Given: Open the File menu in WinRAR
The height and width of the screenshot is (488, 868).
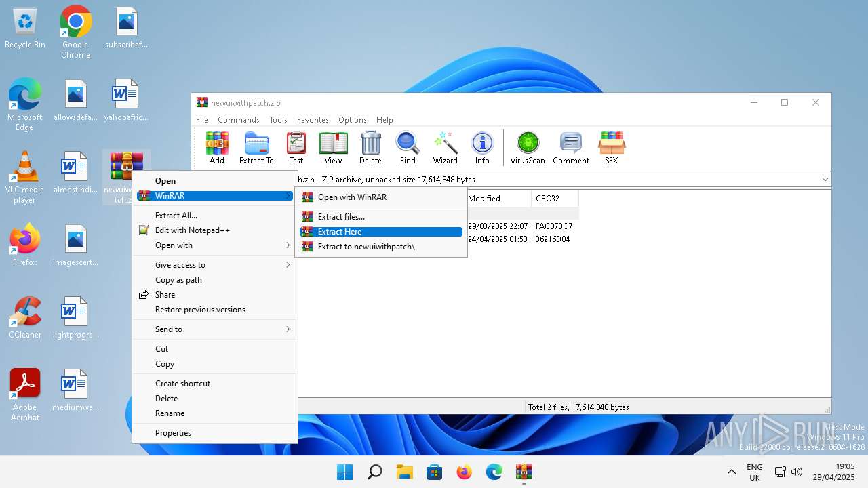Looking at the screenshot, I should coord(202,120).
